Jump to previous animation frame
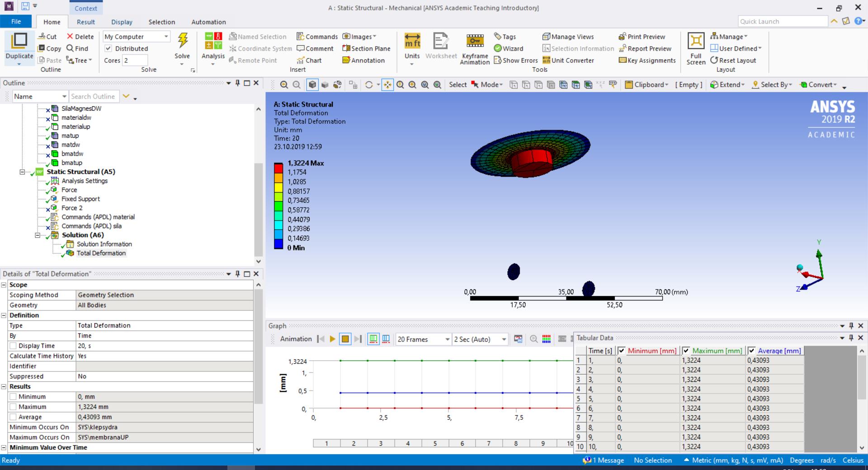 coord(321,339)
